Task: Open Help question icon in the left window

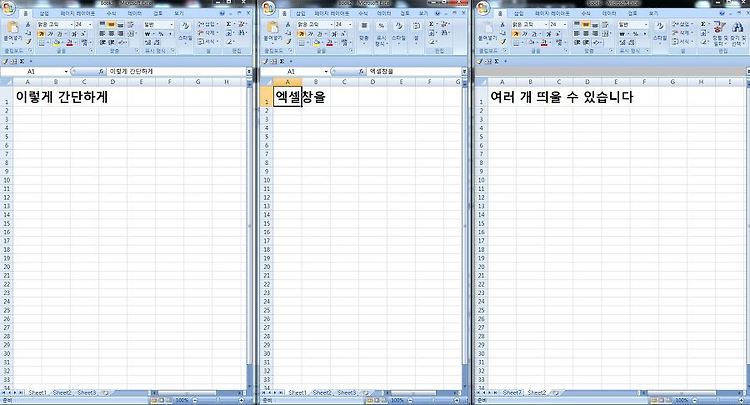Action: coord(222,13)
